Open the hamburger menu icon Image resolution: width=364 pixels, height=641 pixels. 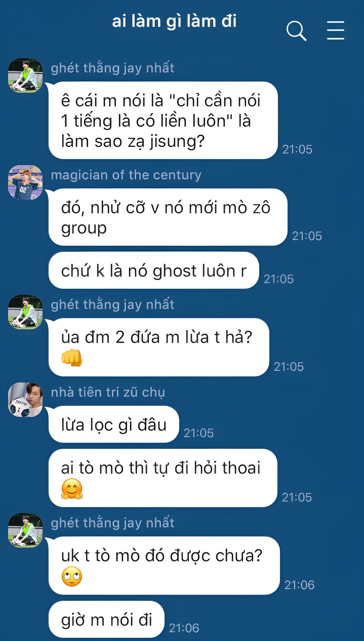[335, 30]
